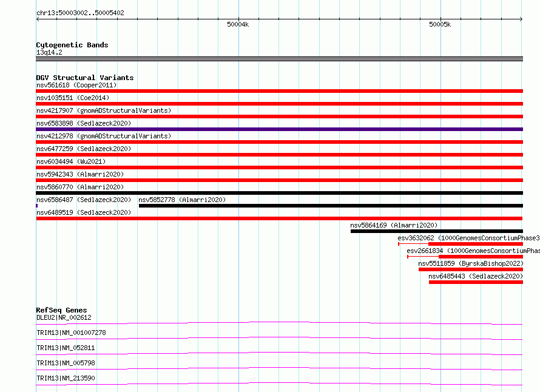
Task: Click the red bar under nsv5942343
Action: [x=279, y=180]
